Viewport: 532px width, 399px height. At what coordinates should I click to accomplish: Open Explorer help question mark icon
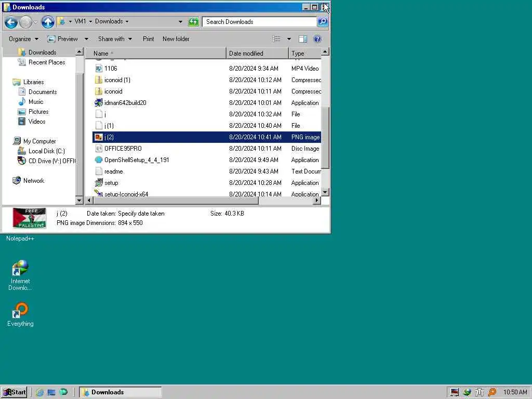pos(317,39)
